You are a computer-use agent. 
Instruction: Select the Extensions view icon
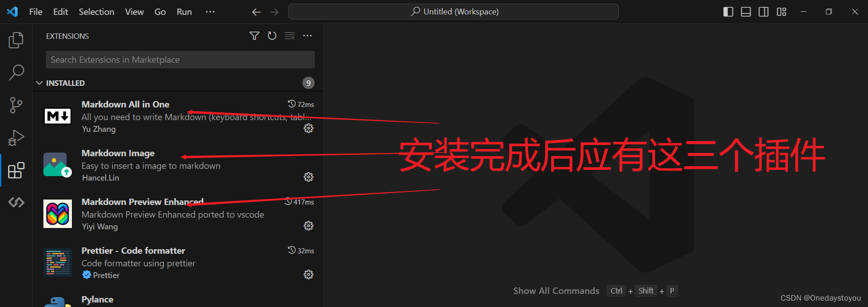16,170
